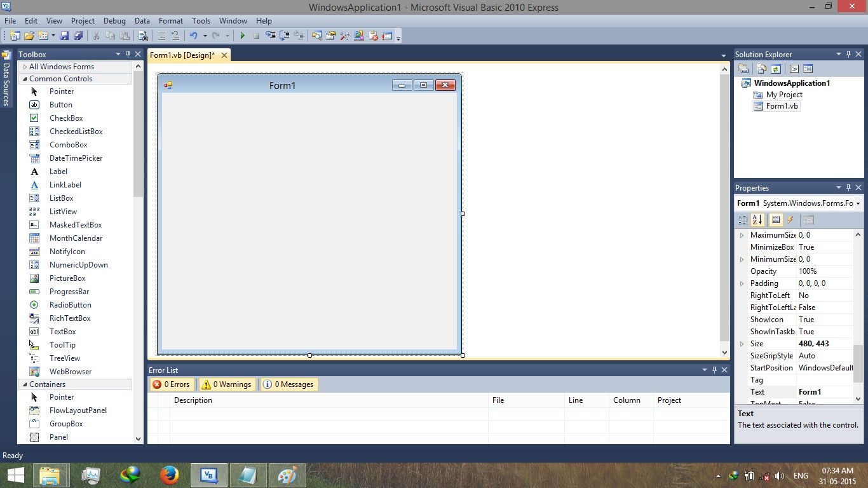Select the TextBox control in the Toolbox
This screenshot has height=488, width=868.
(x=62, y=331)
